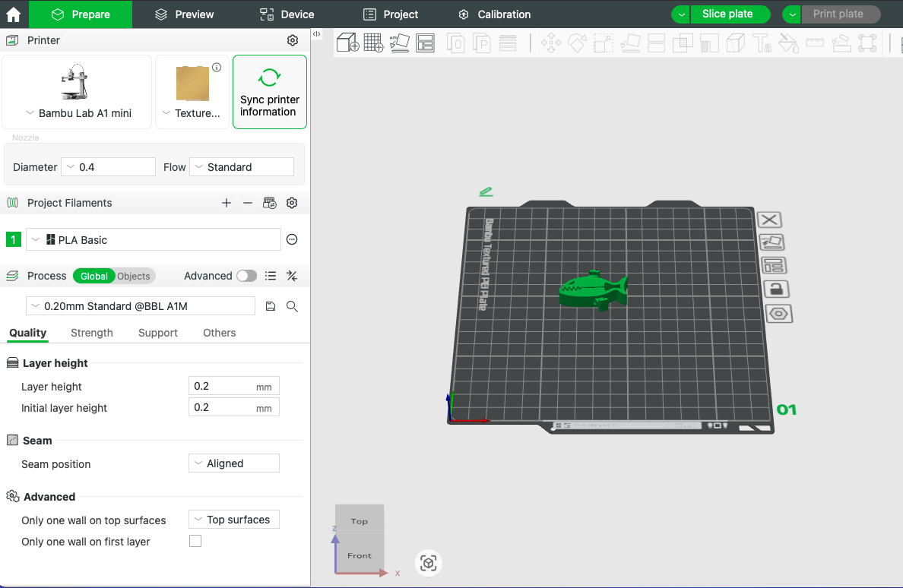Select the Mesh boolean tool
903x588 pixels.
(x=683, y=43)
